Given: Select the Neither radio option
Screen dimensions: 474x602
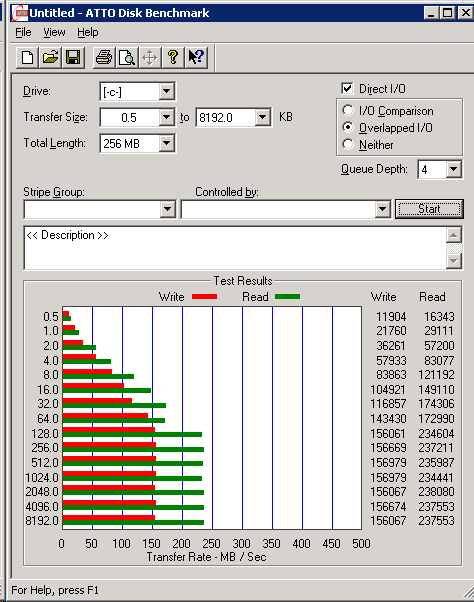Looking at the screenshot, I should [348, 144].
